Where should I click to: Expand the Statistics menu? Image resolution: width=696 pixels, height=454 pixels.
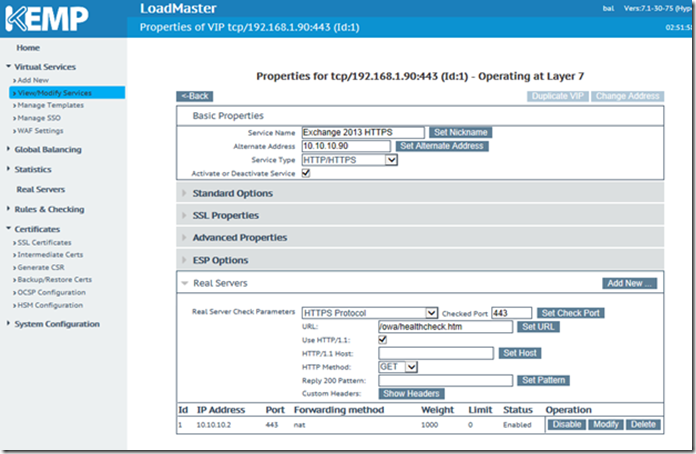coord(32,170)
